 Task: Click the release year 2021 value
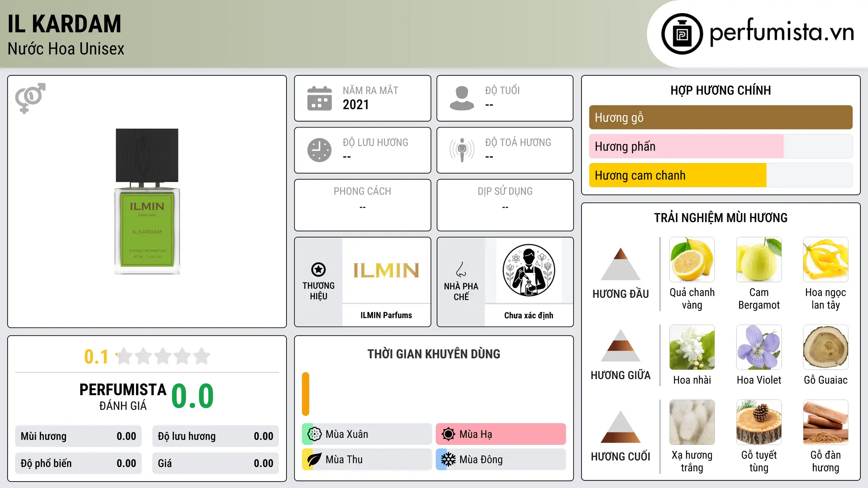click(x=356, y=105)
